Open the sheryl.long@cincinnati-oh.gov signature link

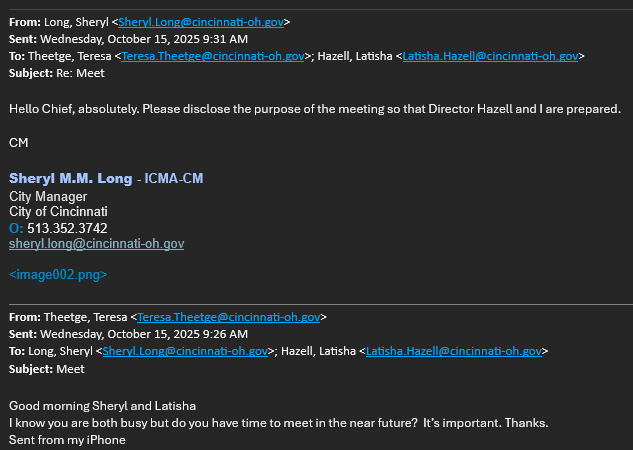click(x=96, y=243)
